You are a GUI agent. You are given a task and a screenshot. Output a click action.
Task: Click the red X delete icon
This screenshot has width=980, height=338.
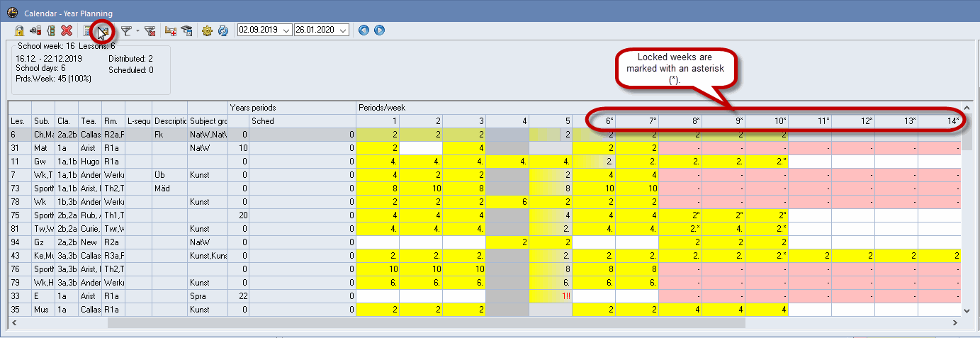coord(67,30)
